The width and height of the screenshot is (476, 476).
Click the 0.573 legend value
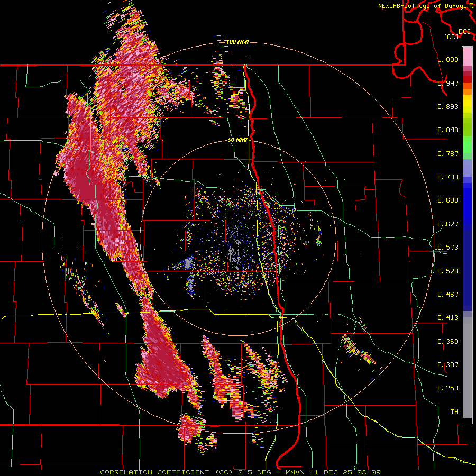tap(448, 248)
